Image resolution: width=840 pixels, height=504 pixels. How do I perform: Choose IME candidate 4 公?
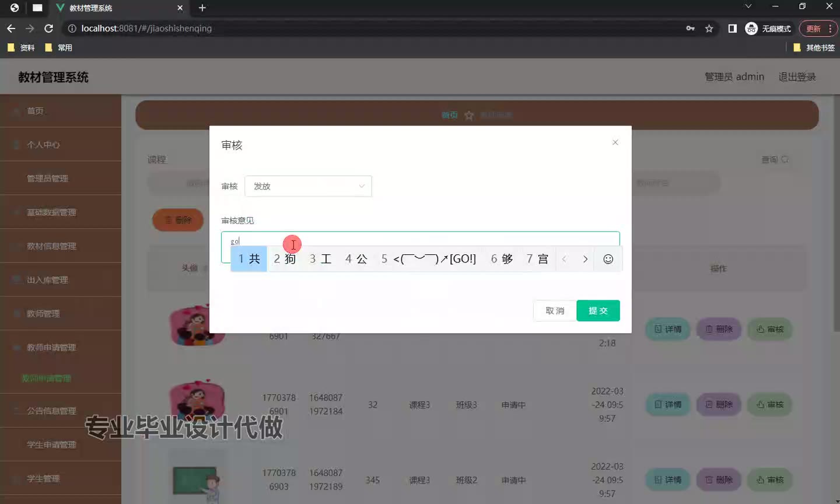point(356,259)
